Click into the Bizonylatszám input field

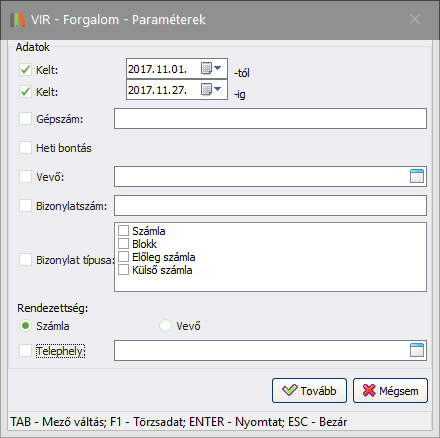pyautogui.click(x=270, y=206)
